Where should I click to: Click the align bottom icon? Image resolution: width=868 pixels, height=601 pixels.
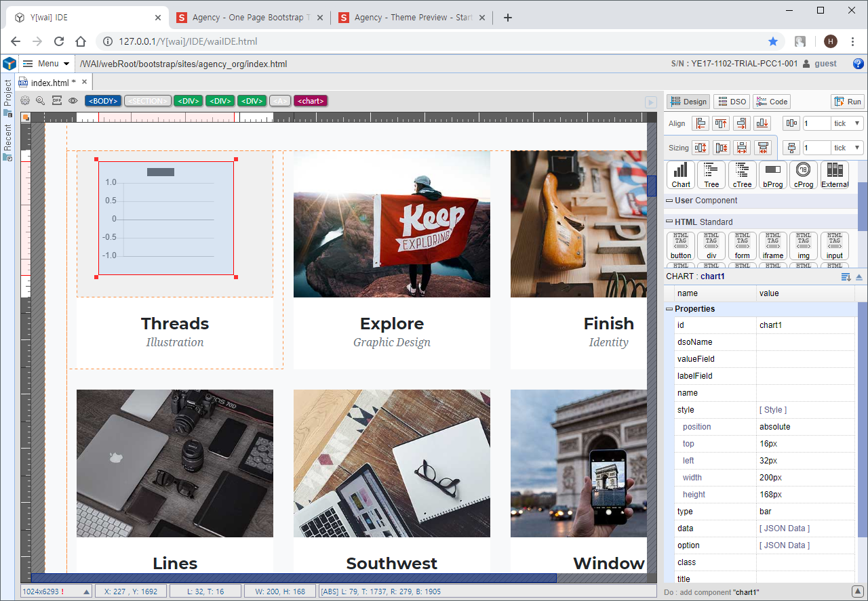click(763, 123)
